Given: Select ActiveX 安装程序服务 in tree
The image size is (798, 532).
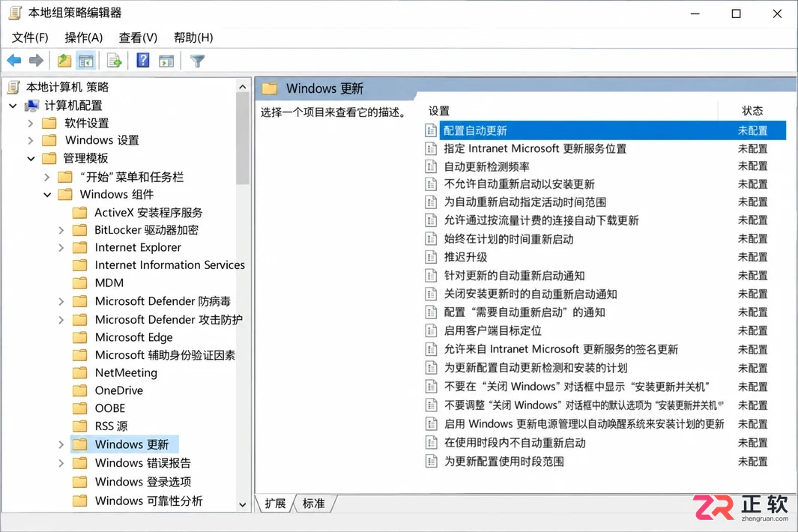Looking at the screenshot, I should click(x=148, y=212).
